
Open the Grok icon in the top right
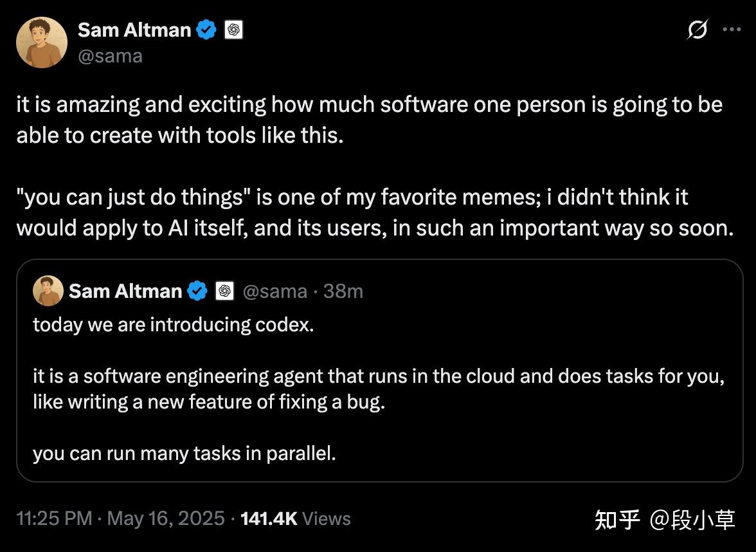(697, 30)
